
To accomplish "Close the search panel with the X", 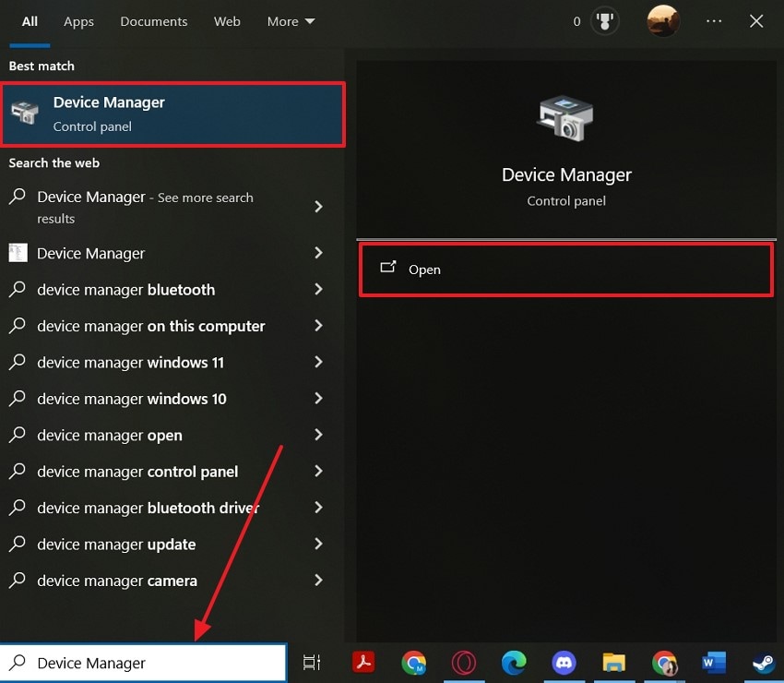I will (x=756, y=21).
